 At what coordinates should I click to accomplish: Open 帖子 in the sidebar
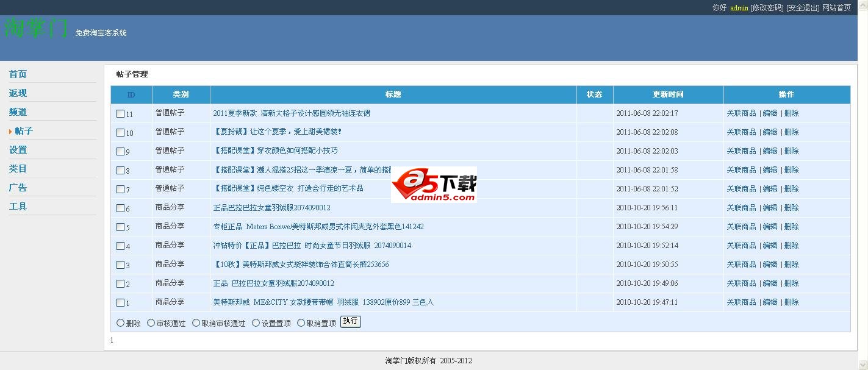pos(24,131)
